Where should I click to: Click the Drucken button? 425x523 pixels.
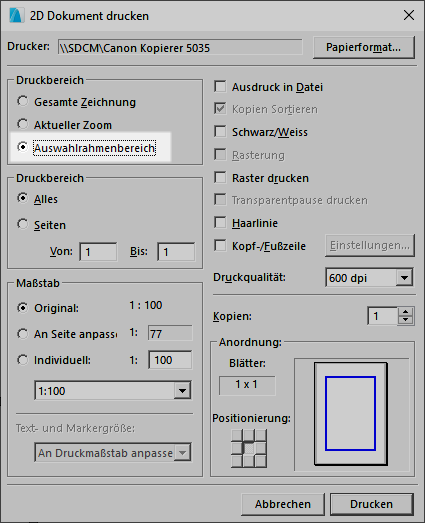coord(372,504)
